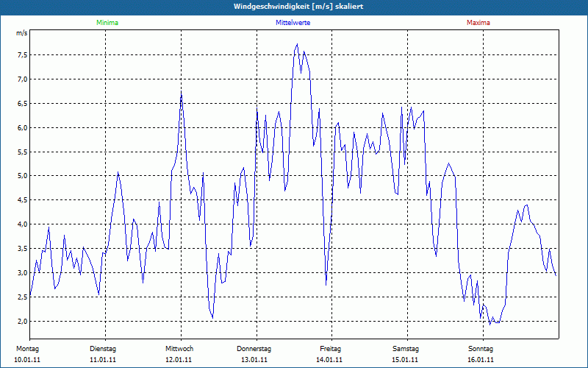Image resolution: width=588 pixels, height=368 pixels.
Task: Click the green Minima legend label
Action: pyautogui.click(x=107, y=23)
